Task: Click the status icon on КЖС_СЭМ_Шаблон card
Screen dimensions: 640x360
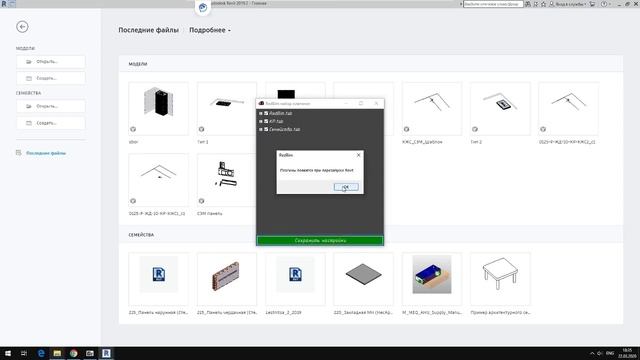Action: click(x=406, y=129)
